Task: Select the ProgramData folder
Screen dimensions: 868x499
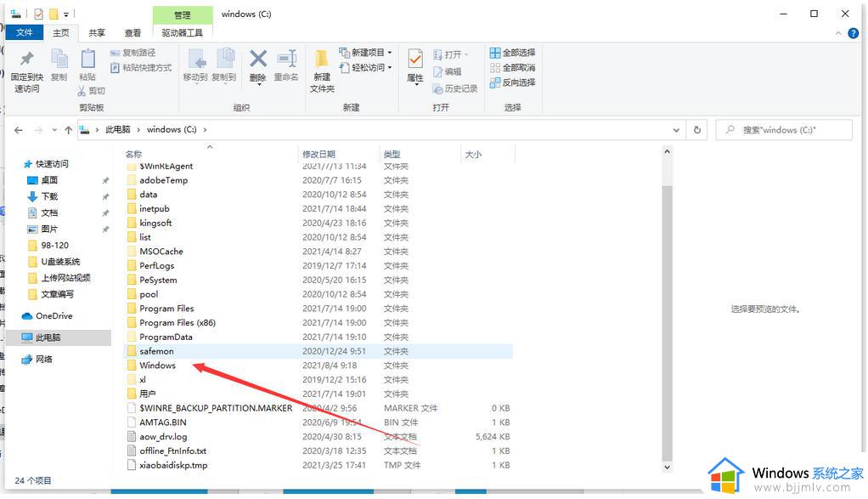Action: coord(166,337)
